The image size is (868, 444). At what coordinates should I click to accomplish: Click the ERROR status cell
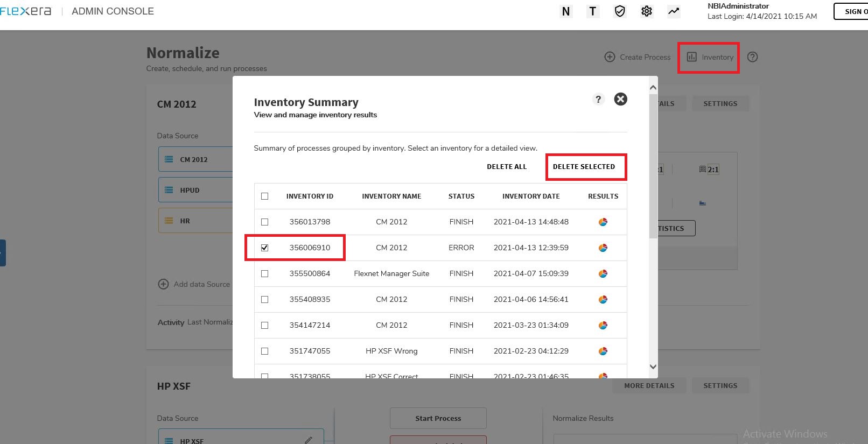click(x=461, y=248)
